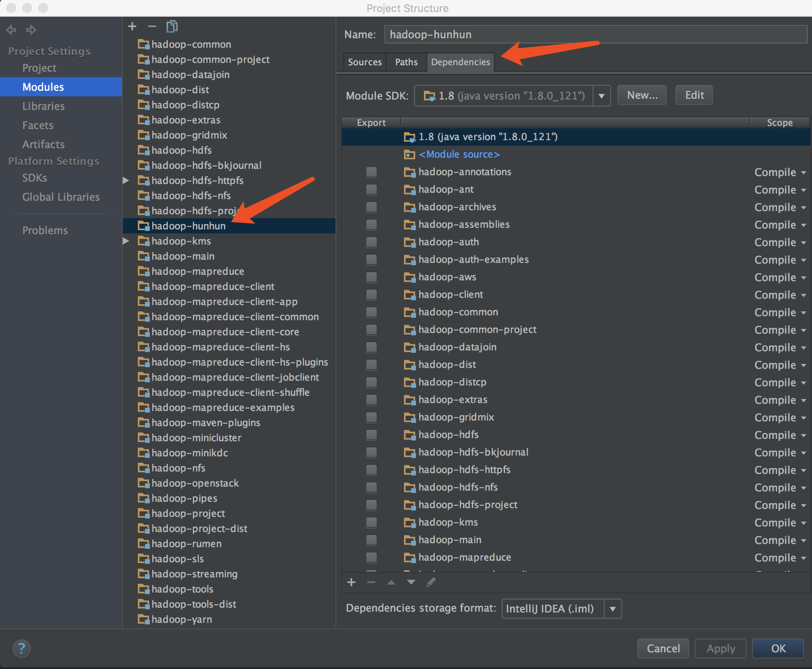Click the forward navigation arrow
Screen dimensions: 812x669
point(31,29)
